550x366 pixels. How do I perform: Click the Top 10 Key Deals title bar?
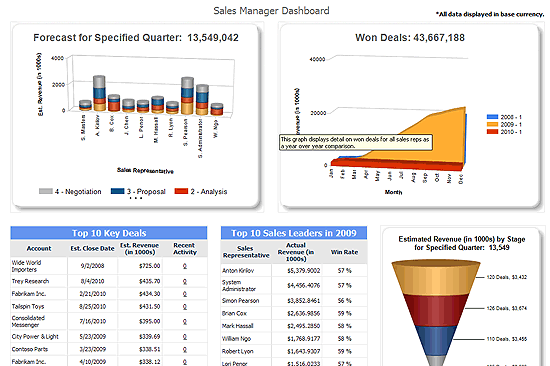tap(109, 233)
